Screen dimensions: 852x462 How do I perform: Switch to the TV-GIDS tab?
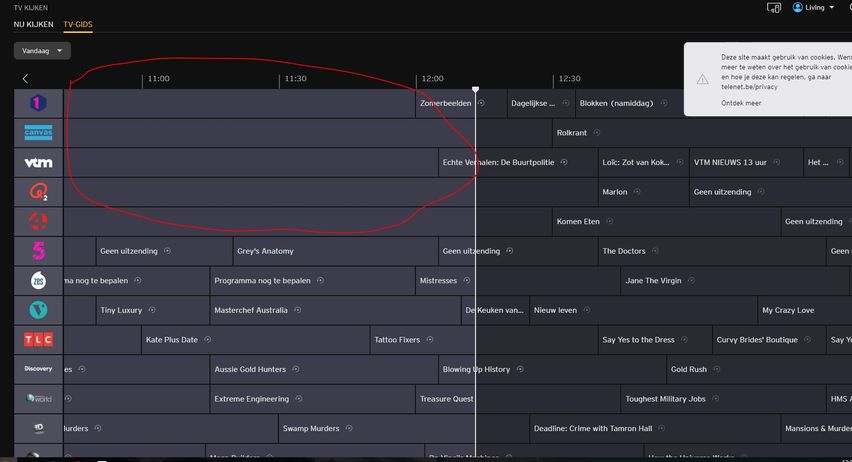78,24
